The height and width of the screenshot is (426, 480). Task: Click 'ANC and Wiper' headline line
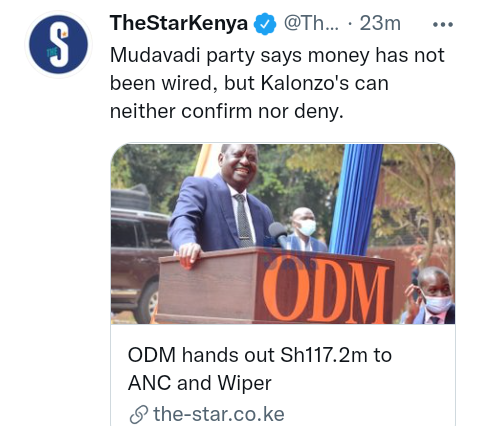tap(200, 383)
